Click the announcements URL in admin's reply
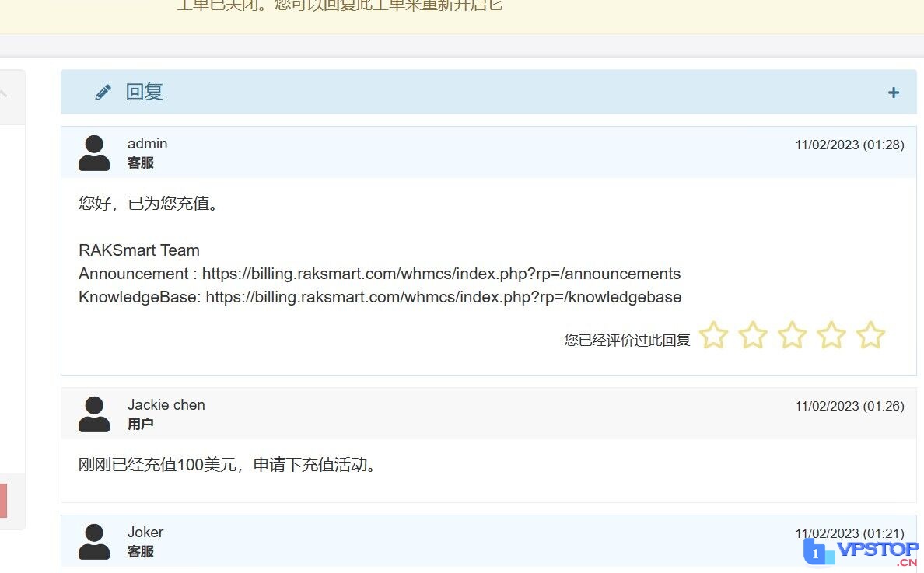This screenshot has height=573, width=924. tap(441, 274)
